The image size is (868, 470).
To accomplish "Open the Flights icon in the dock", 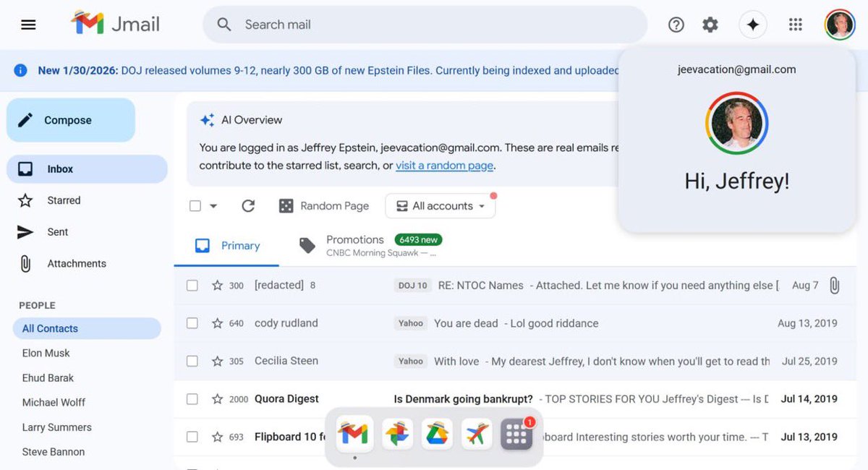I will pyautogui.click(x=477, y=435).
